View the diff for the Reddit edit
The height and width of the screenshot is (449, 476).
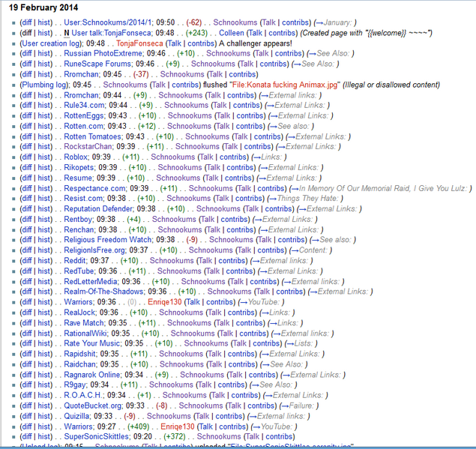[x=27, y=261]
